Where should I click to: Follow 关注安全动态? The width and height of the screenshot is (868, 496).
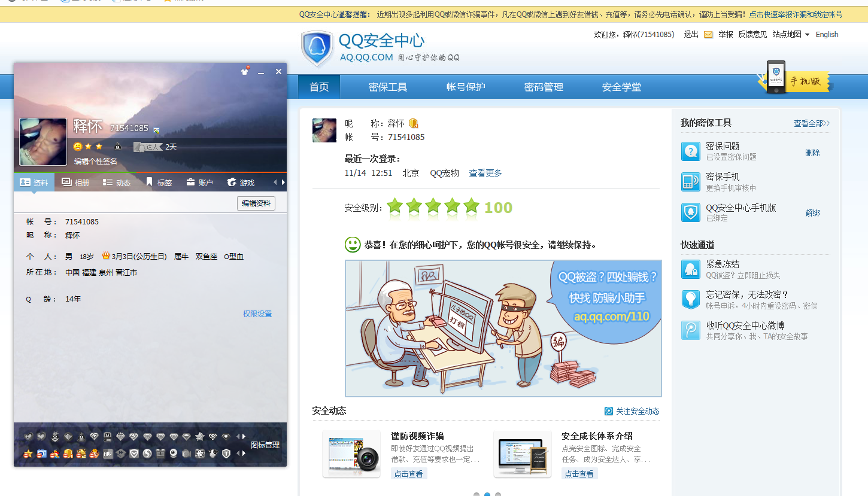pyautogui.click(x=632, y=411)
